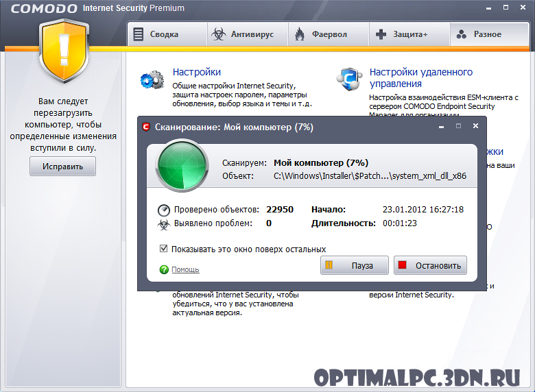Click the green help question-mark icon
535x392 pixels.
point(164,269)
